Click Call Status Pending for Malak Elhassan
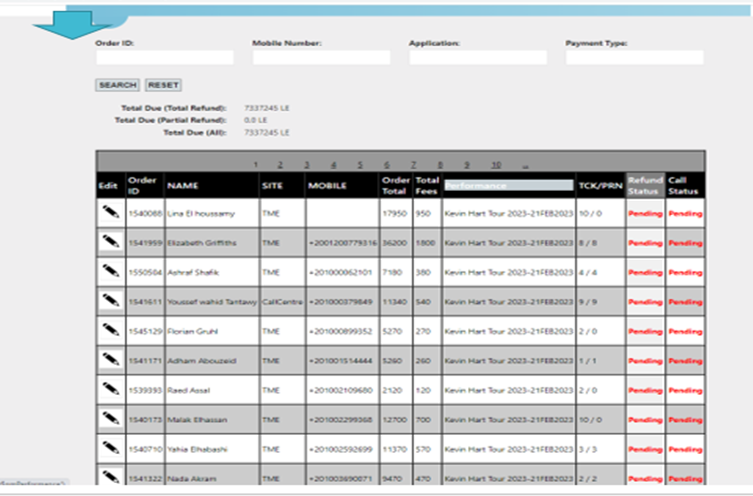 685,420
